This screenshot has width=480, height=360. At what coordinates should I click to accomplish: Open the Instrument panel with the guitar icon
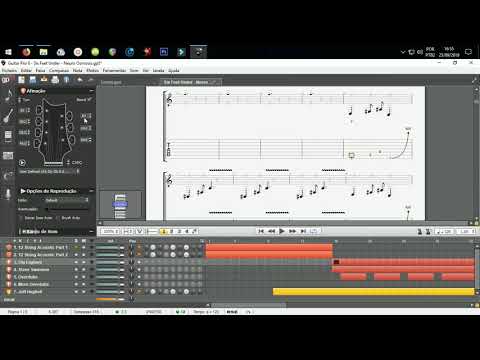(x=8, y=116)
